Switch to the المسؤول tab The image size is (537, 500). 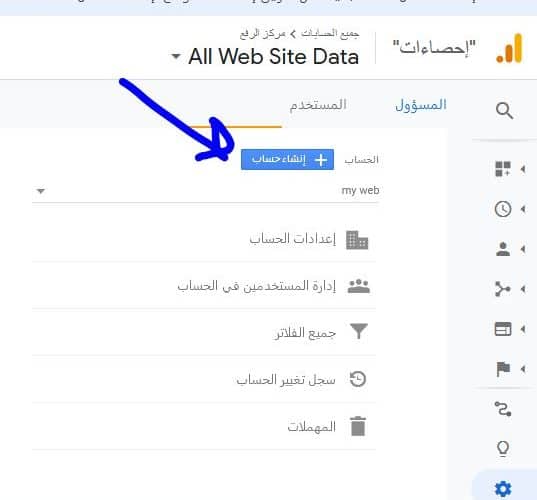421,105
